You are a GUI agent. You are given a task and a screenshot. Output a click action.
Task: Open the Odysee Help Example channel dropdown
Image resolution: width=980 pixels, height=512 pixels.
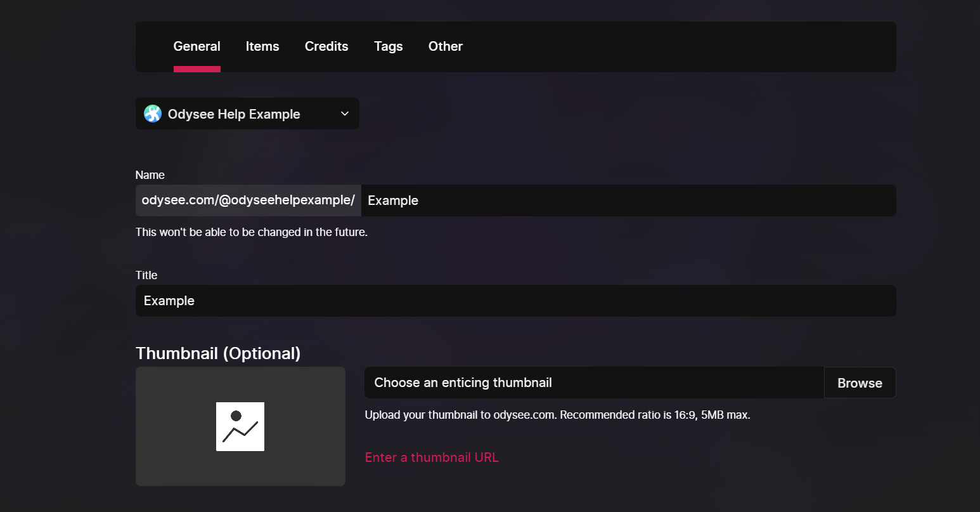tap(247, 114)
